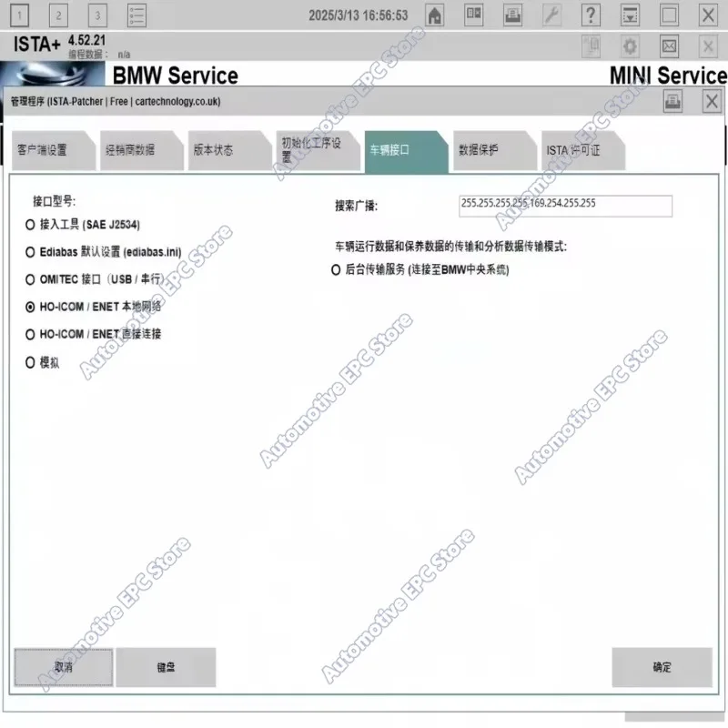Select HO-ICOM / ENET 直接连接 option
Screen dimensions: 728x728
94,334
